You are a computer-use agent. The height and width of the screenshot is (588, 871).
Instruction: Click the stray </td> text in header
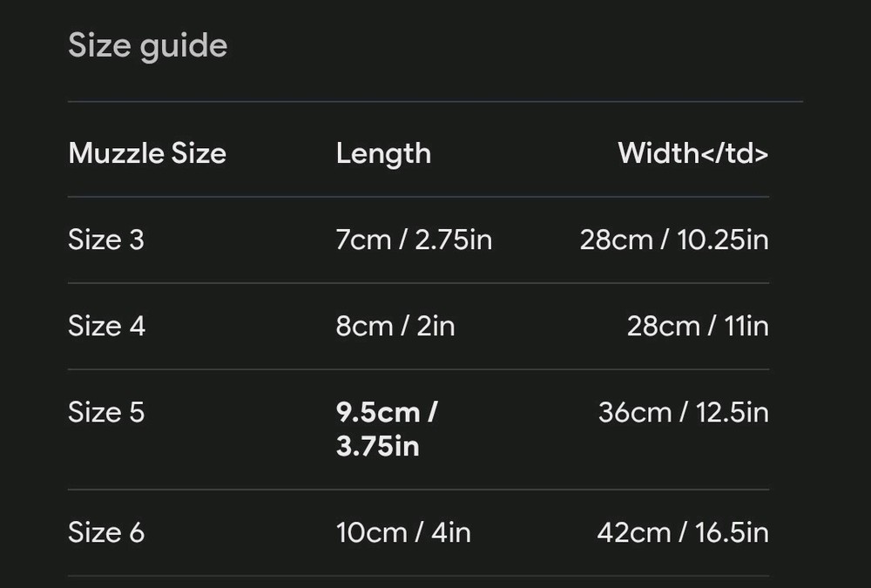coord(733,153)
